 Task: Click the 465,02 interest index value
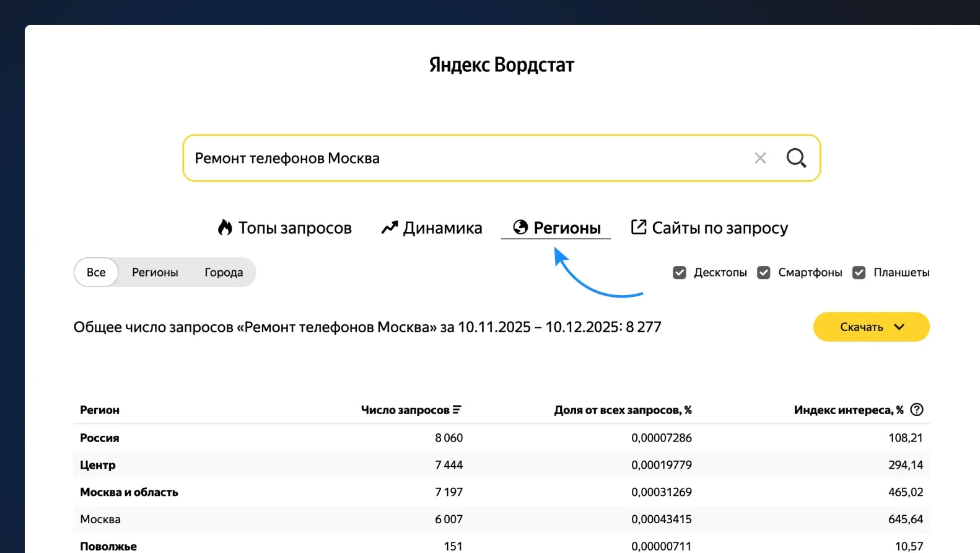point(906,492)
